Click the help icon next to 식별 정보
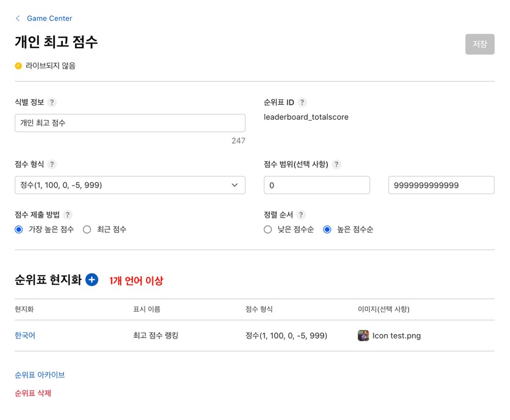Image resolution: width=510 pixels, height=420 pixels. [52, 102]
